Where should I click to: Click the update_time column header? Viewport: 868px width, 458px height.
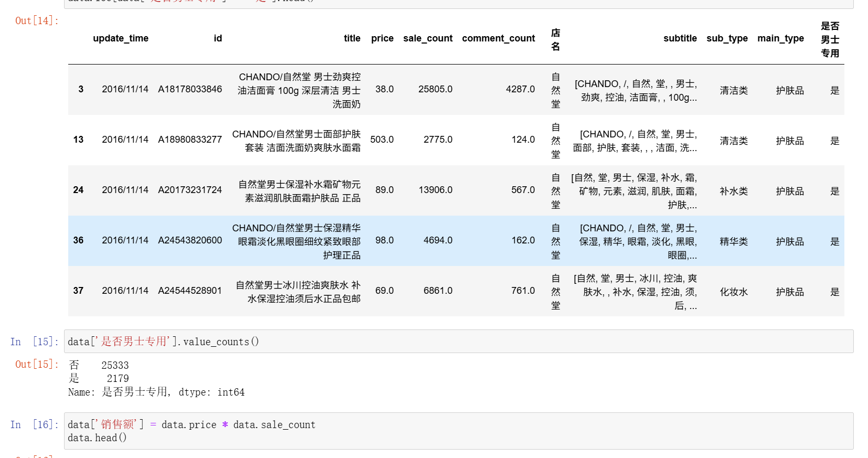pos(121,38)
